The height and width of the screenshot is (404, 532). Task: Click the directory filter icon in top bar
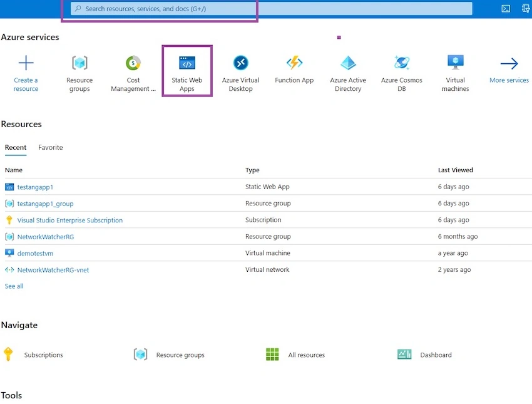[526, 9]
